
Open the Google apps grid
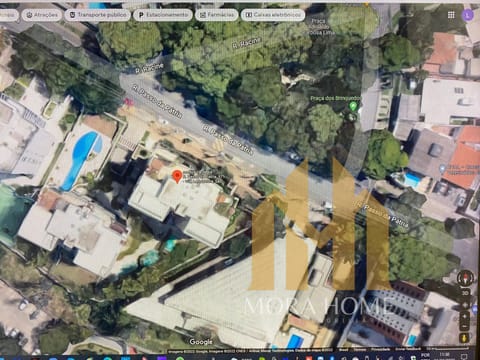(x=451, y=15)
